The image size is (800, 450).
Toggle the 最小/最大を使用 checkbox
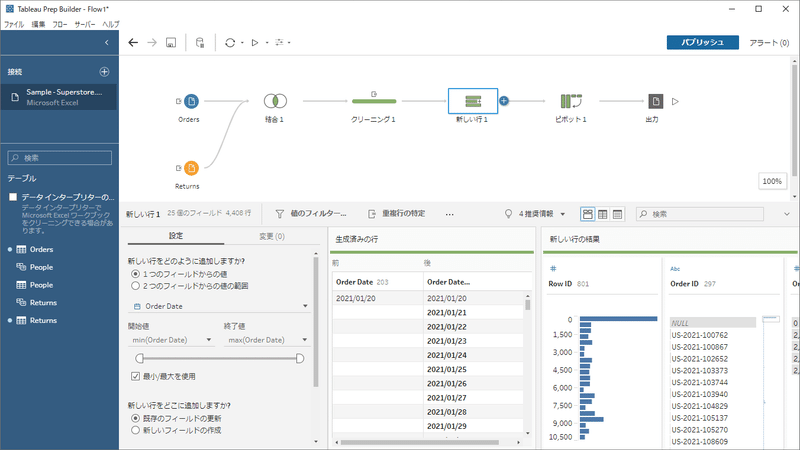pyautogui.click(x=135, y=377)
